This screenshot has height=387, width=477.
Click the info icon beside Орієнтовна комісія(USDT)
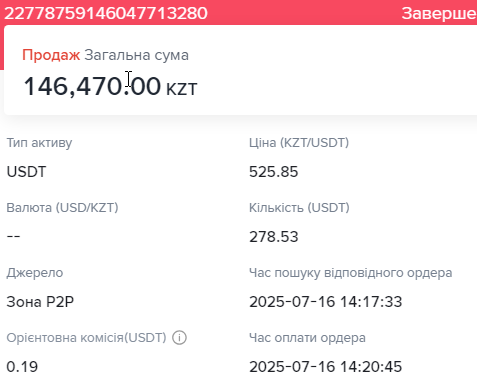pyautogui.click(x=179, y=338)
